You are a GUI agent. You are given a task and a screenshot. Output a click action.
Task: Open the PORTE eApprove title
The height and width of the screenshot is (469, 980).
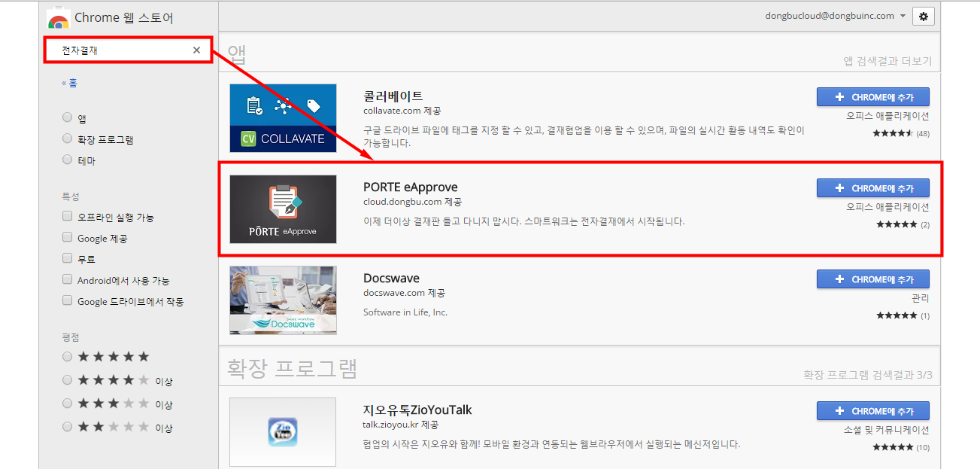(x=411, y=187)
